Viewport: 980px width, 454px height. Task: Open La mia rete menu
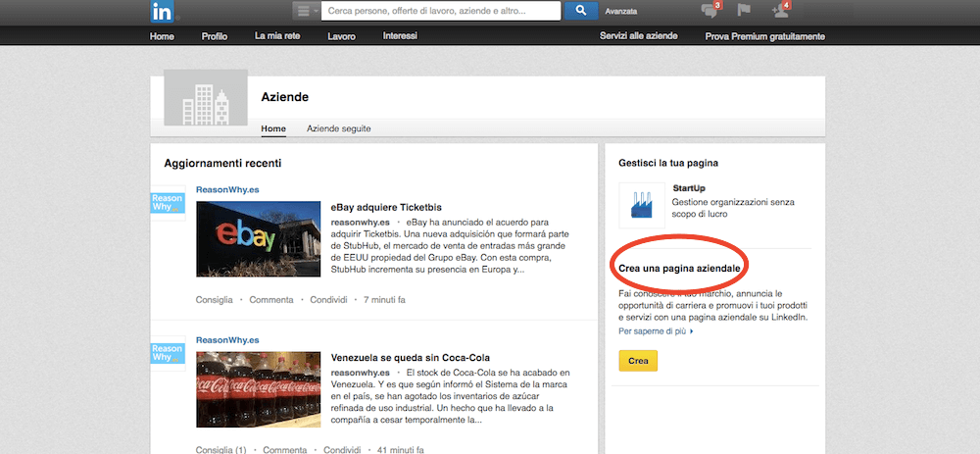pyautogui.click(x=277, y=36)
